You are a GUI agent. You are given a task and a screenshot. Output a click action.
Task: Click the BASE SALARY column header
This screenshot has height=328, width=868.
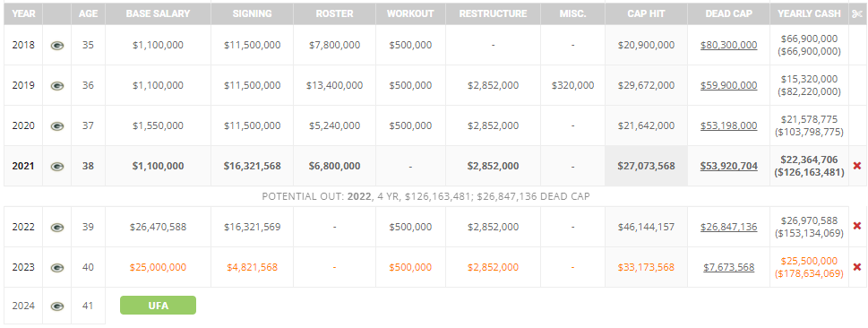158,13
